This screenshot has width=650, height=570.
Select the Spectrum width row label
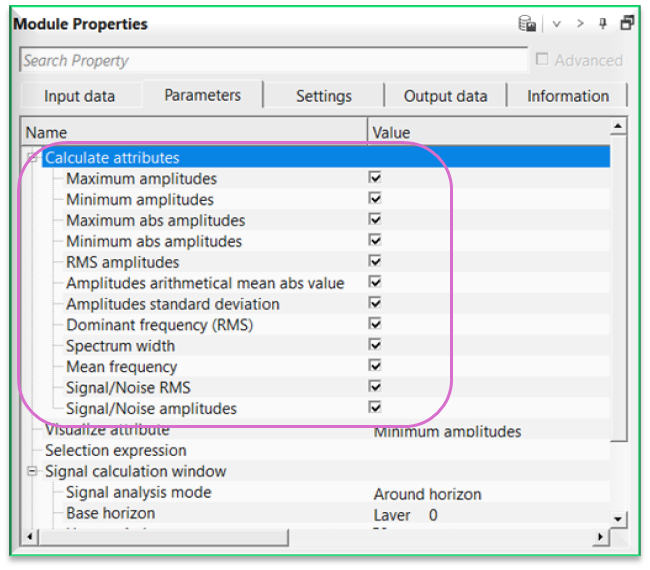tap(120, 346)
